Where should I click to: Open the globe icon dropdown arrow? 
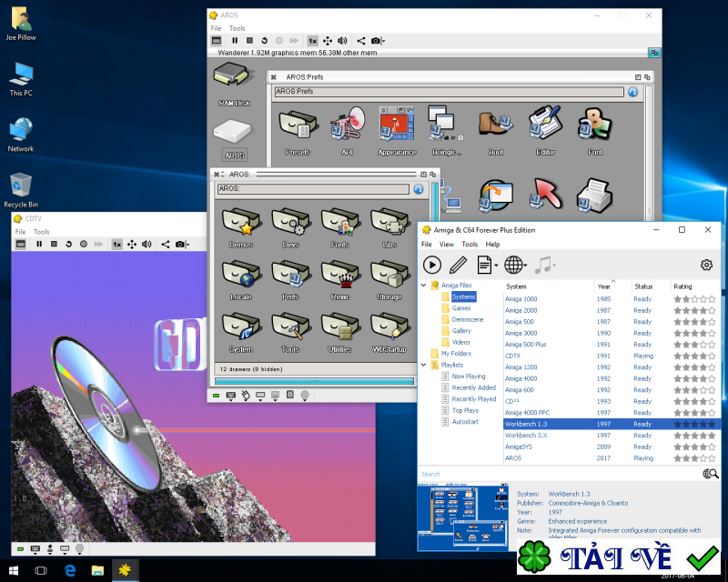tap(525, 264)
